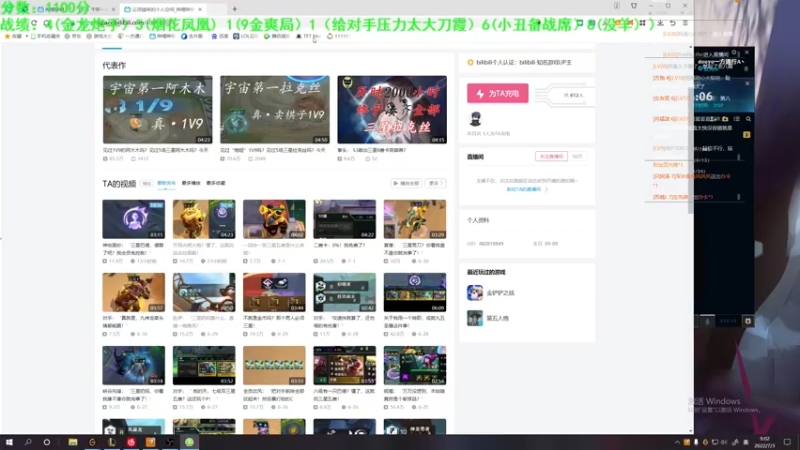Click the 更多 more videos button

[435, 183]
